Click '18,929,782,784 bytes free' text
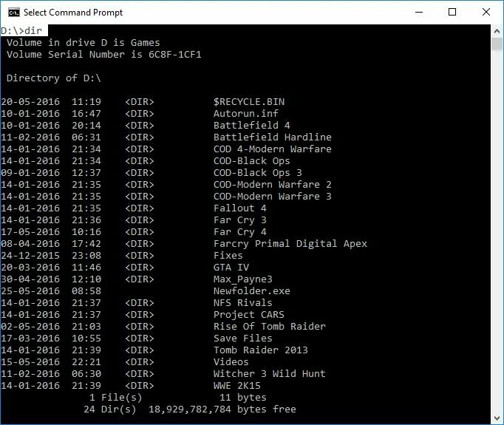The height and width of the screenshot is (425, 504). click(222, 409)
